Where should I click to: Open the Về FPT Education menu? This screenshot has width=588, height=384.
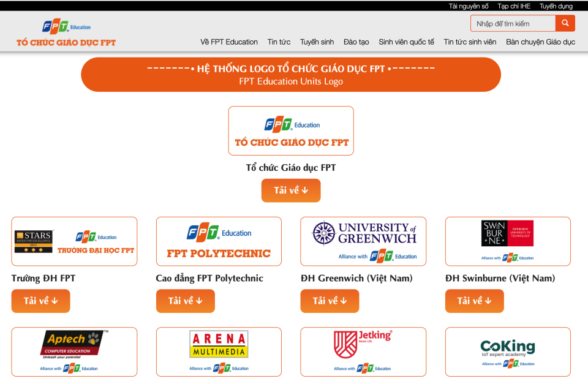(x=229, y=42)
